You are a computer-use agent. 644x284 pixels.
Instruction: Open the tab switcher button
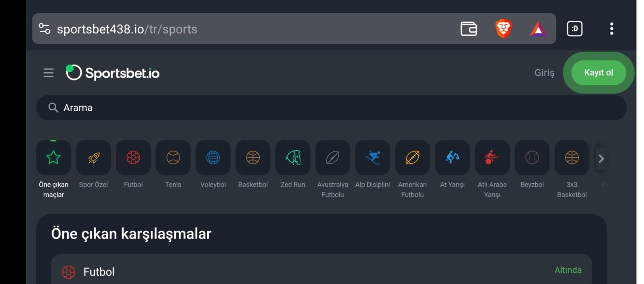[574, 29]
